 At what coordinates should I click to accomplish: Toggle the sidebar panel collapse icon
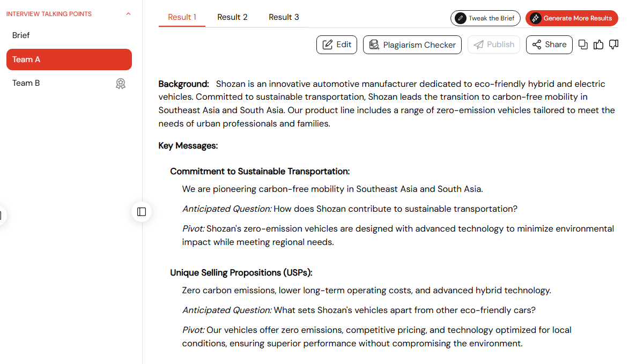click(142, 212)
